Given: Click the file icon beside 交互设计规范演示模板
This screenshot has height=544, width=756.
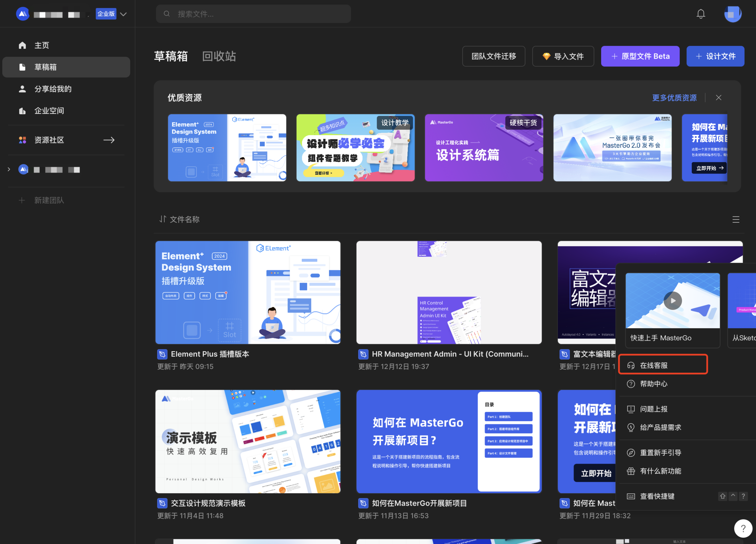Looking at the screenshot, I should coord(162,503).
